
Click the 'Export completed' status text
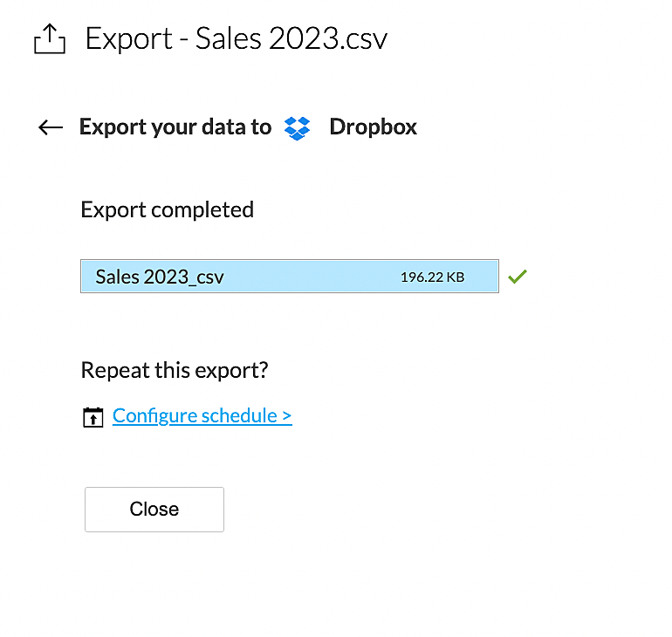(x=167, y=209)
